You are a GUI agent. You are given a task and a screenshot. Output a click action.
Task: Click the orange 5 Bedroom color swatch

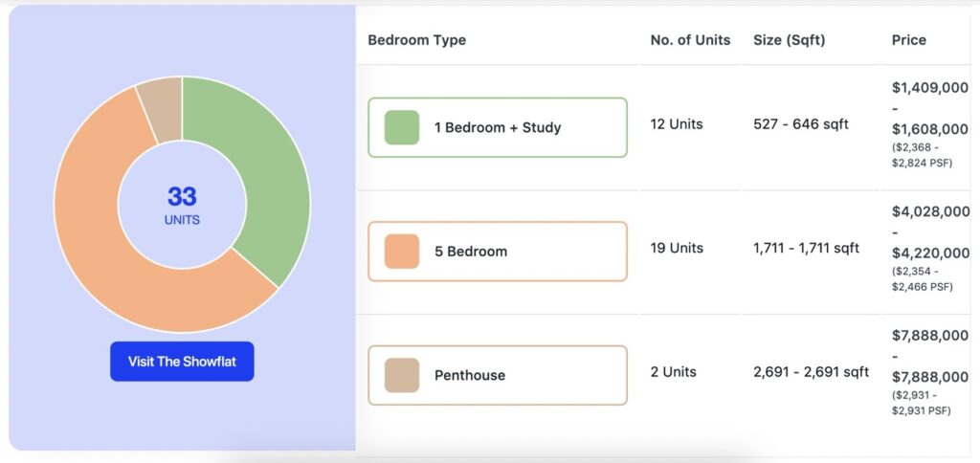pyautogui.click(x=402, y=252)
